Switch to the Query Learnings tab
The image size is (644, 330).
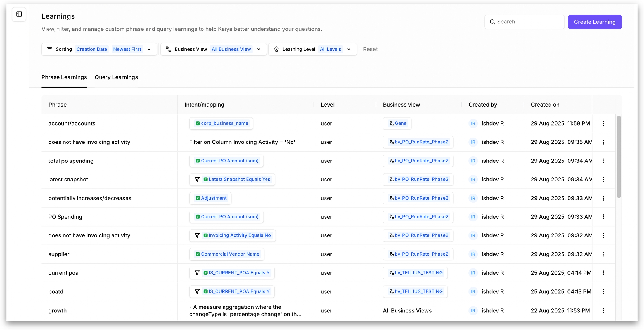click(116, 77)
